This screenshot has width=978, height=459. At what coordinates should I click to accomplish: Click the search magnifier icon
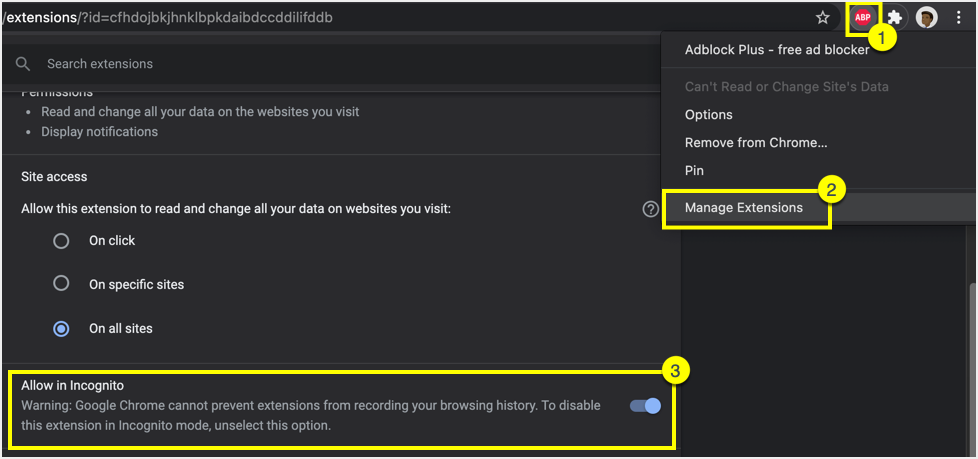pos(22,64)
